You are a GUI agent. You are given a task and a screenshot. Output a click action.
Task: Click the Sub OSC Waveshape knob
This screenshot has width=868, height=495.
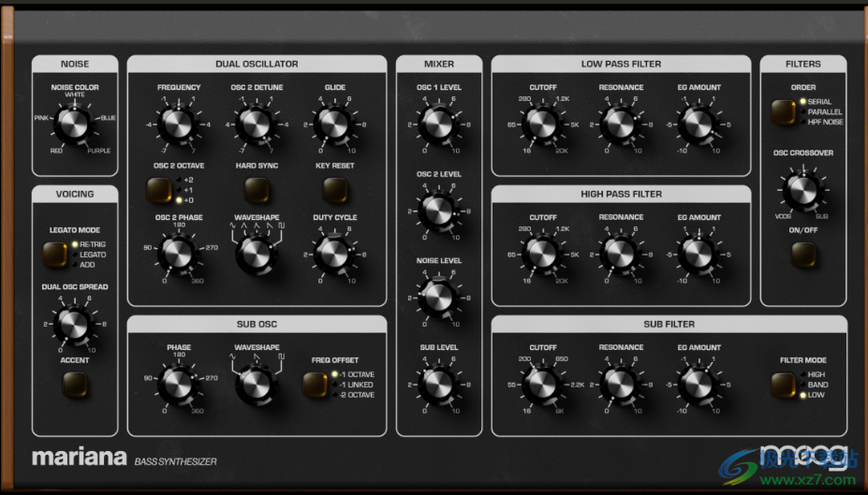click(257, 385)
